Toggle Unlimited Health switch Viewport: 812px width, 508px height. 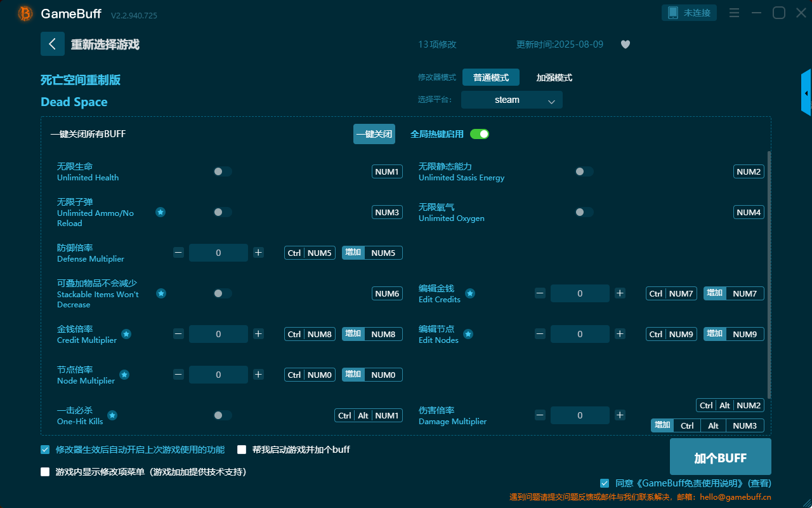click(223, 171)
